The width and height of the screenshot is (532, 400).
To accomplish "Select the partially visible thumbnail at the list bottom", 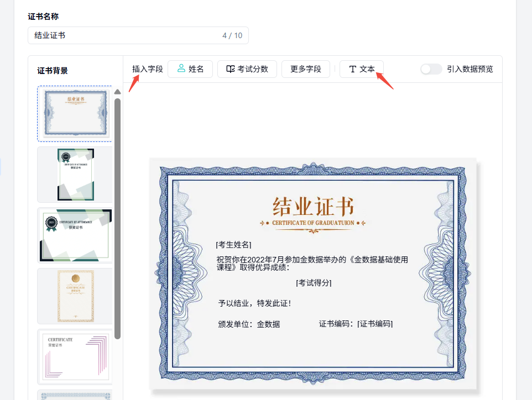I will click(x=75, y=394).
